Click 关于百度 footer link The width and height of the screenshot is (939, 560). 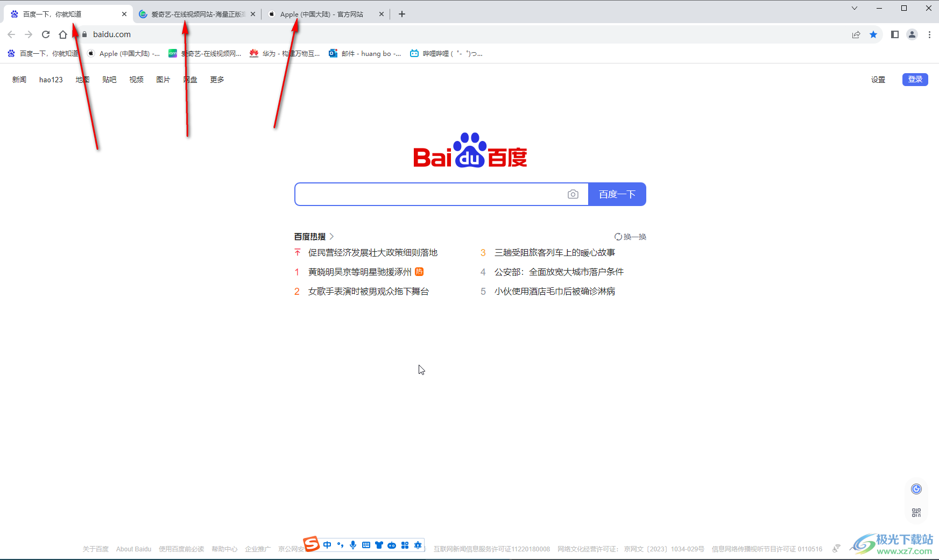point(95,549)
